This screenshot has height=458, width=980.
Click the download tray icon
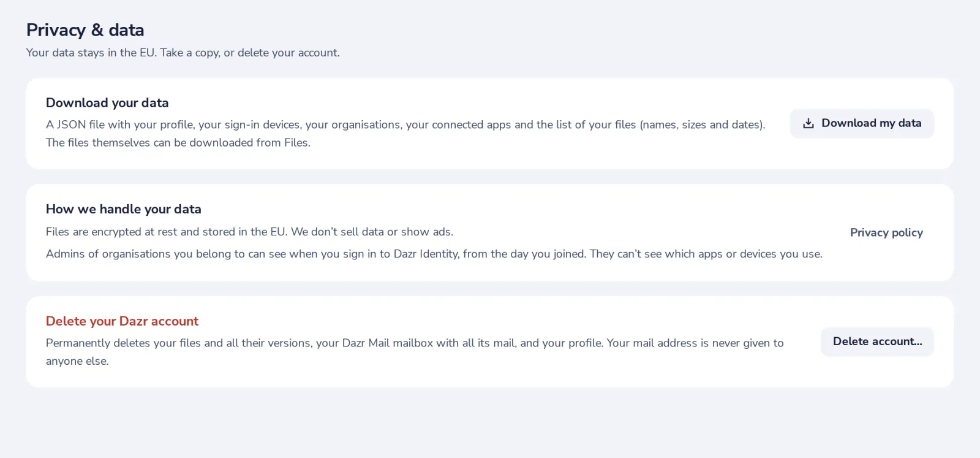coord(809,123)
